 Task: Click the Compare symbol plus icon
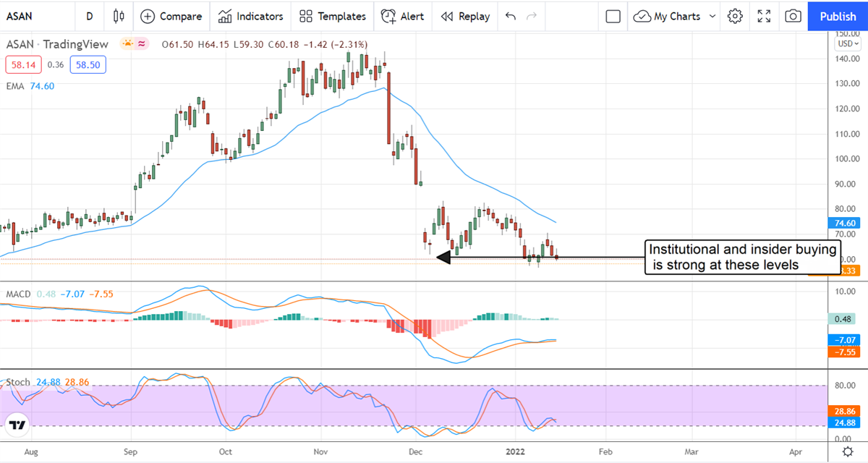coord(148,16)
